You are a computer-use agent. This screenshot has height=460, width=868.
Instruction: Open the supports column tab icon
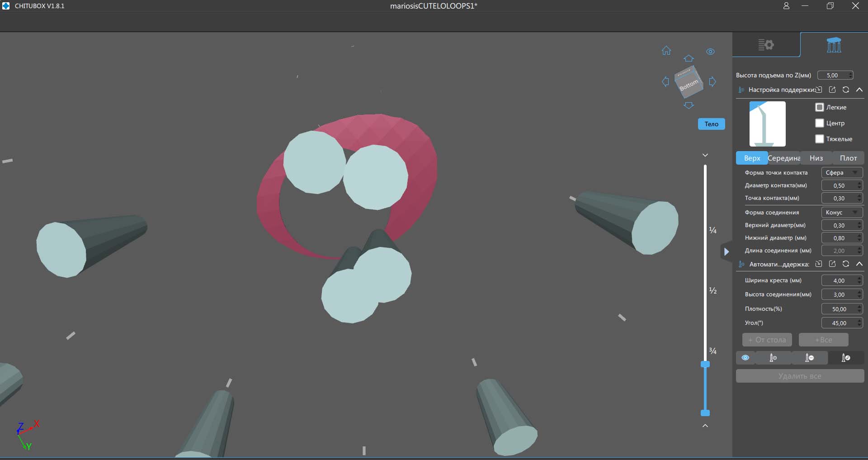point(834,45)
